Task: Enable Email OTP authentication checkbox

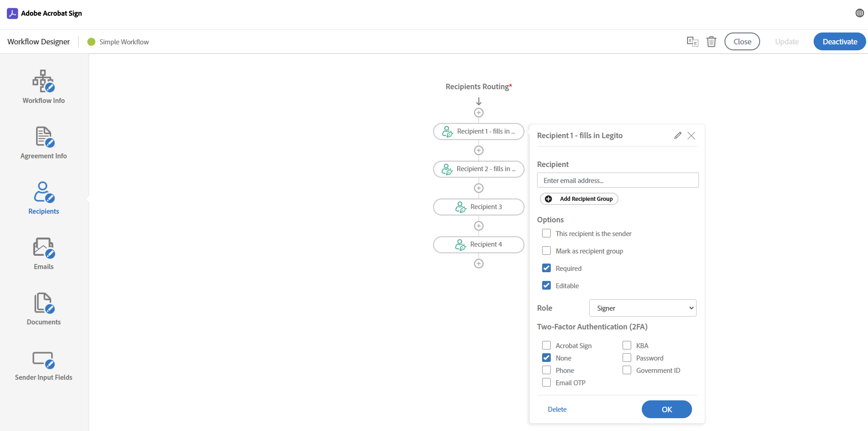Action: (x=546, y=383)
